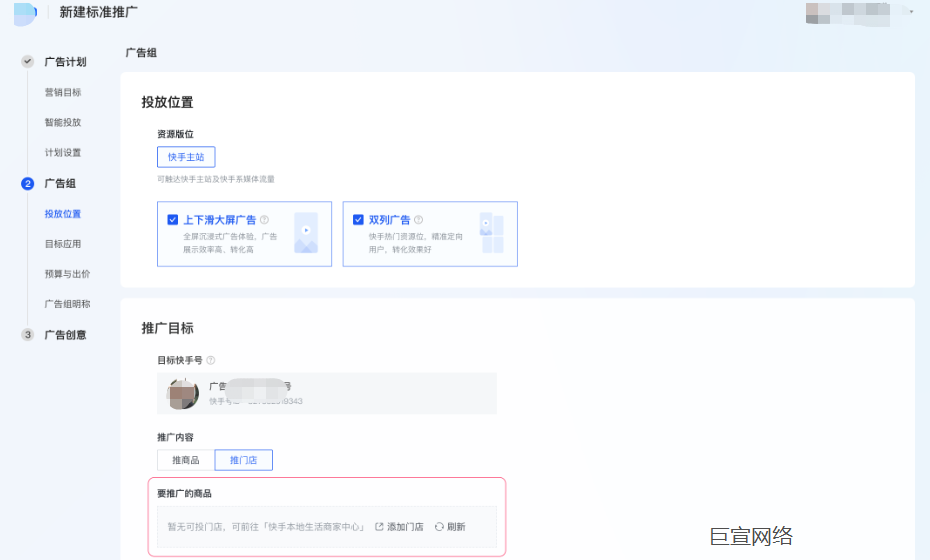Viewport: 930px width, 560px height.
Task: Click the 要推广的商品 label
Action: pyautogui.click(x=184, y=494)
